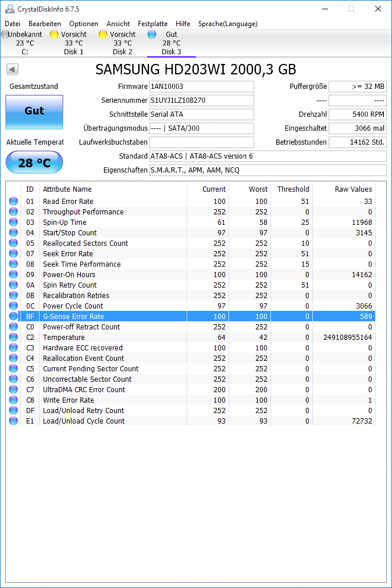
Task: Click the status orb of Reallocated Sectors Count row
Action: [13, 243]
